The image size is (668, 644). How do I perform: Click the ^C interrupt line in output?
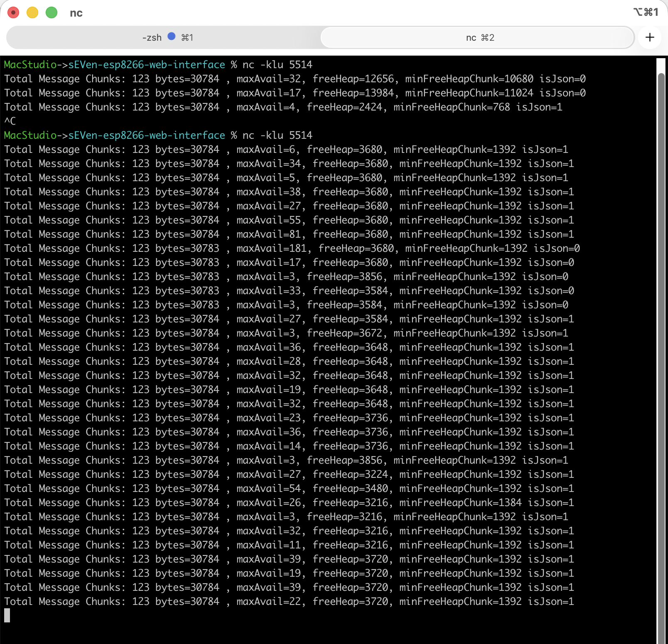pyautogui.click(x=10, y=121)
